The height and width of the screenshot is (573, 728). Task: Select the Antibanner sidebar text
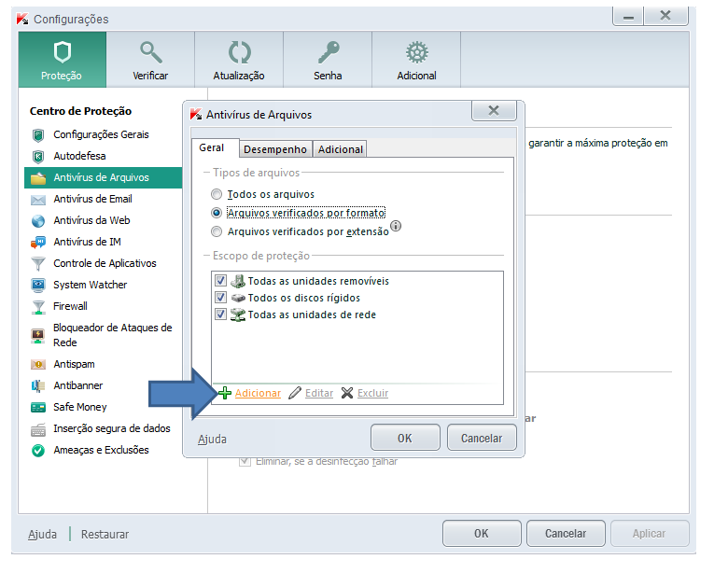(78, 385)
